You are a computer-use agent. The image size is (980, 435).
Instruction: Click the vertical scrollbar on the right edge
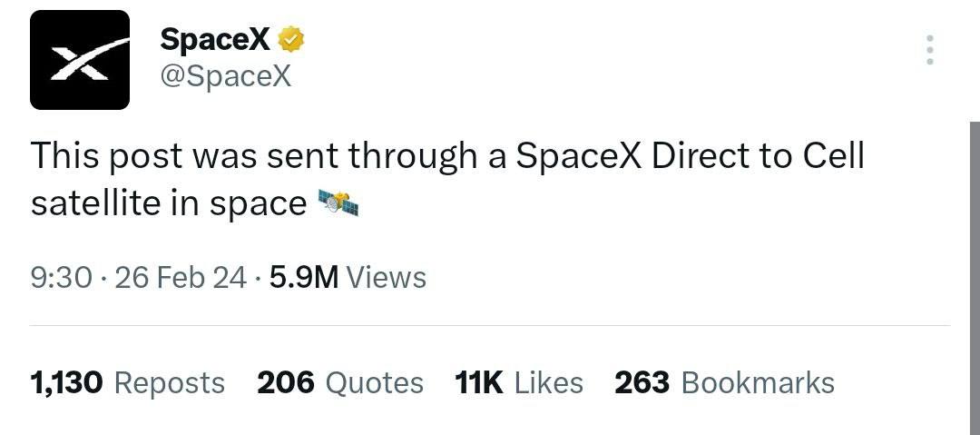point(975,272)
